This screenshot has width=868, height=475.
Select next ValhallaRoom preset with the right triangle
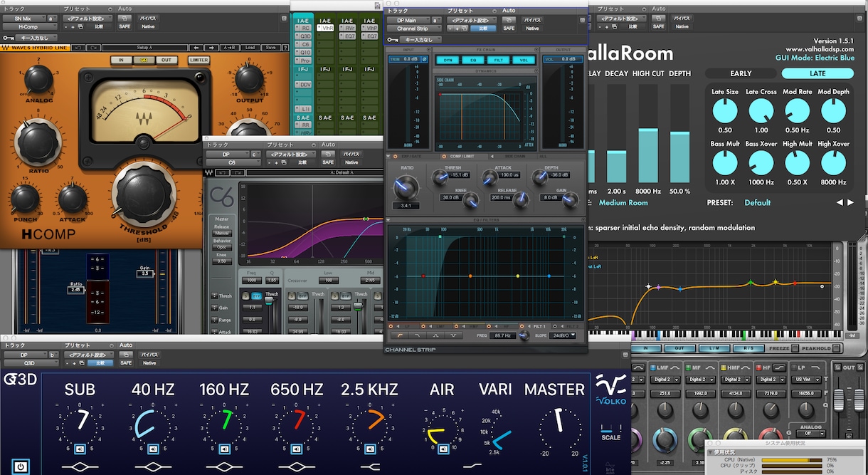[x=850, y=202]
